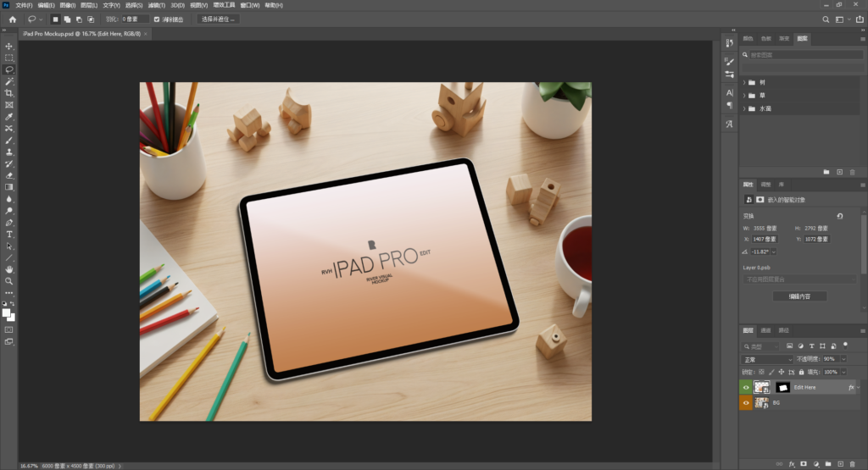The width and height of the screenshot is (868, 470).
Task: Toggle lock all padlock icon
Action: (801, 372)
